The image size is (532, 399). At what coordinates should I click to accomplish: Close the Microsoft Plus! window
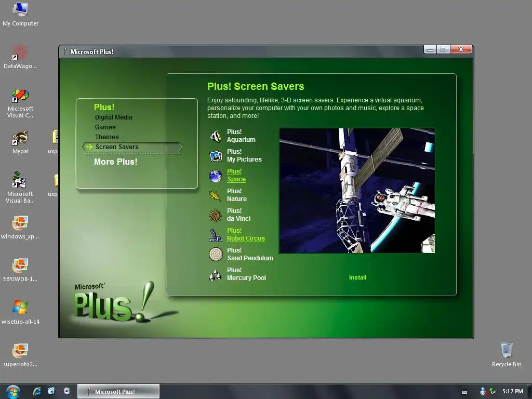461,50
